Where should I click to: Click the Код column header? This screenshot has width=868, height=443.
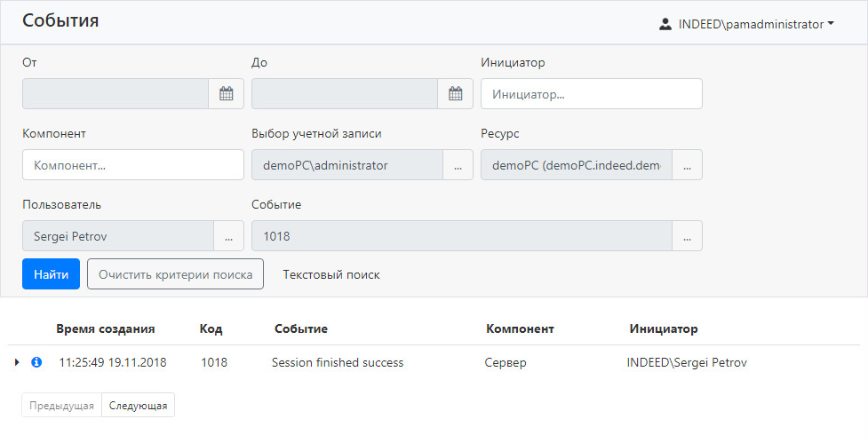coord(211,328)
